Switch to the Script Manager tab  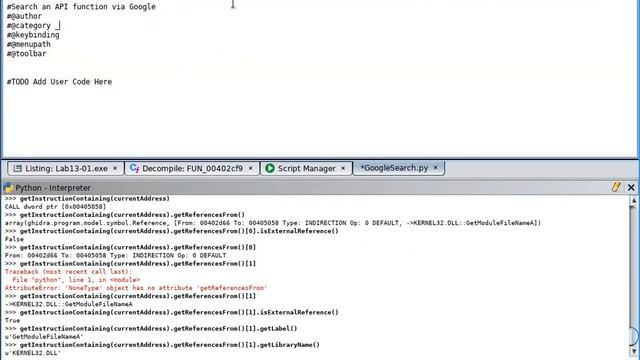pyautogui.click(x=306, y=168)
